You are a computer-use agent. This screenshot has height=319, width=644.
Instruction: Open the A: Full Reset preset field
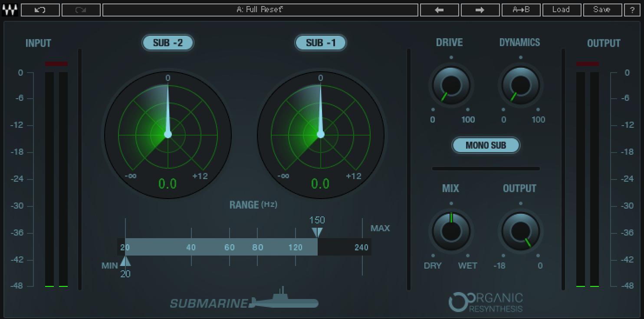click(260, 10)
